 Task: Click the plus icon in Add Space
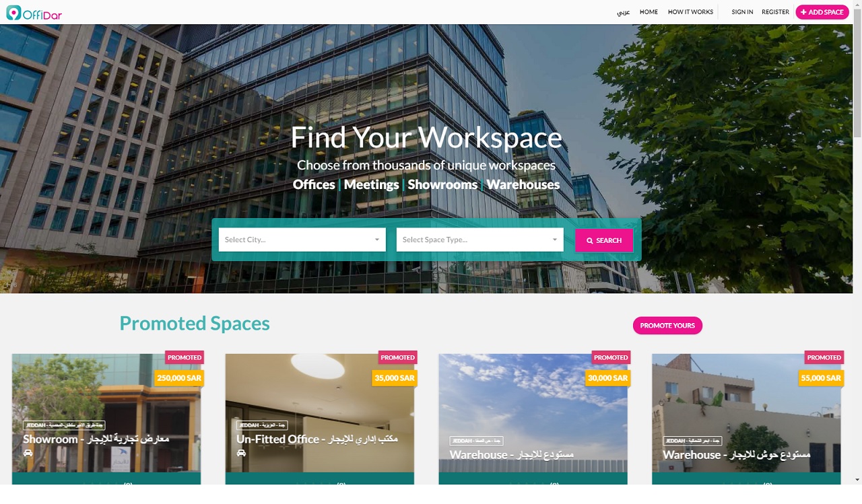803,12
